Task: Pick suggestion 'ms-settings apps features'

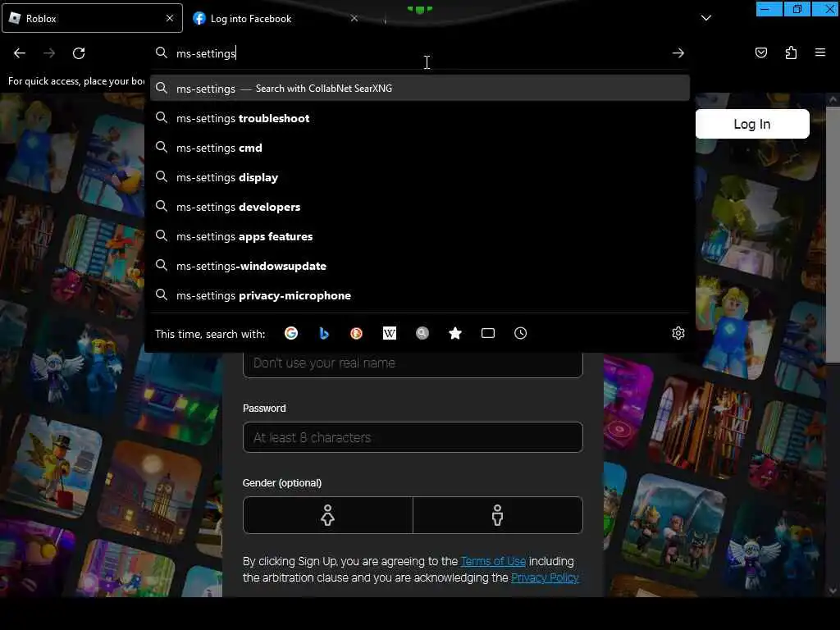Action: (419, 236)
